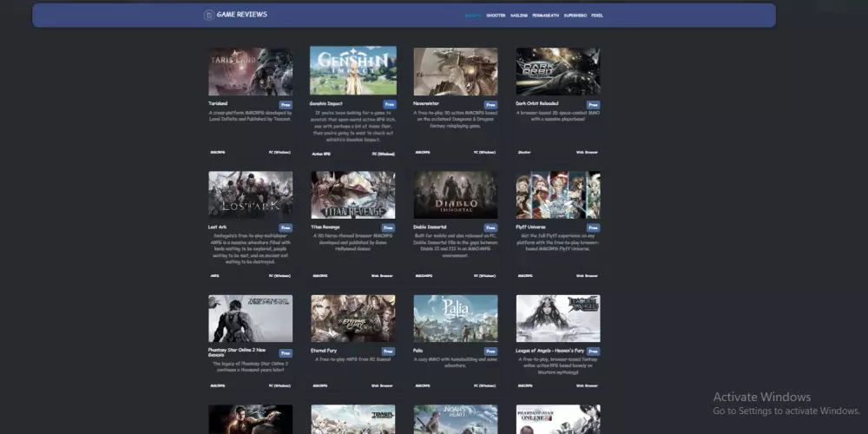
Task: Open the Sailing category in navbar
Action: [519, 16]
